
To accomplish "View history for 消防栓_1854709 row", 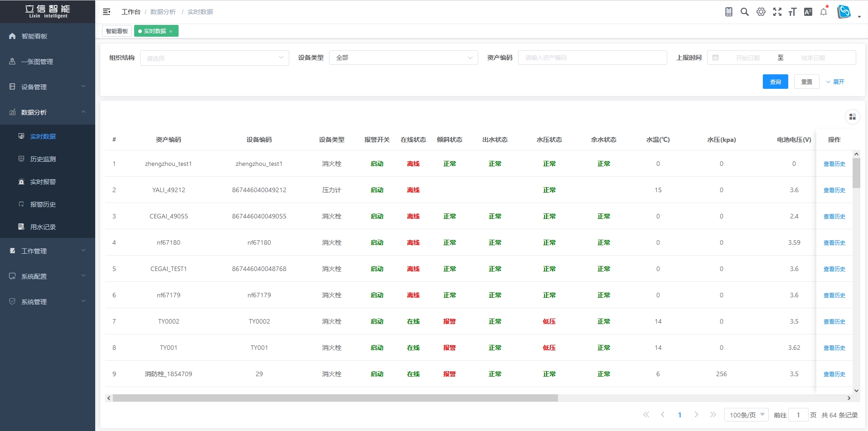I will tap(834, 374).
